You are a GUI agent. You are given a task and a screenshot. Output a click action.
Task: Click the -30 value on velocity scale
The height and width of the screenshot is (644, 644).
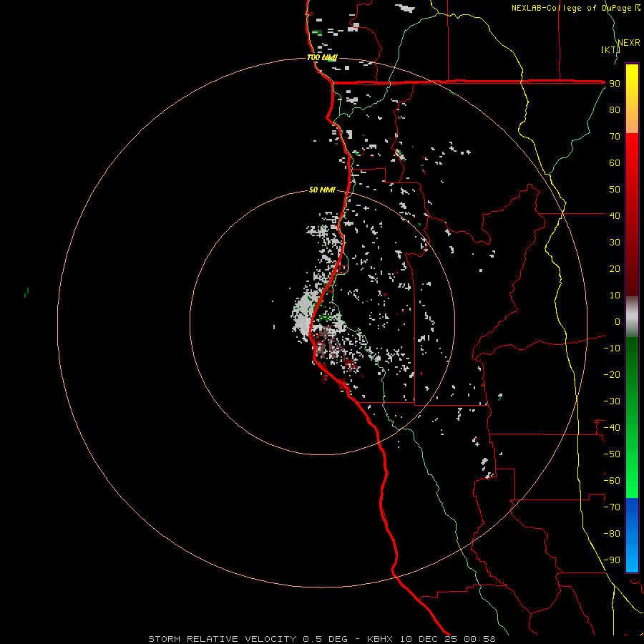click(x=612, y=401)
